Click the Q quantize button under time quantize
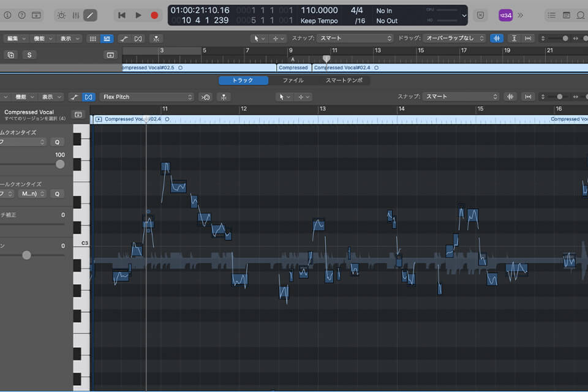The width and height of the screenshot is (588, 392). click(57, 141)
